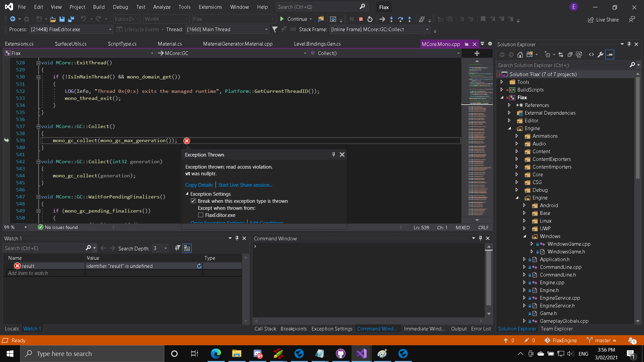The height and width of the screenshot is (362, 644).
Task: Restart the debugging session icon
Action: tap(370, 19)
